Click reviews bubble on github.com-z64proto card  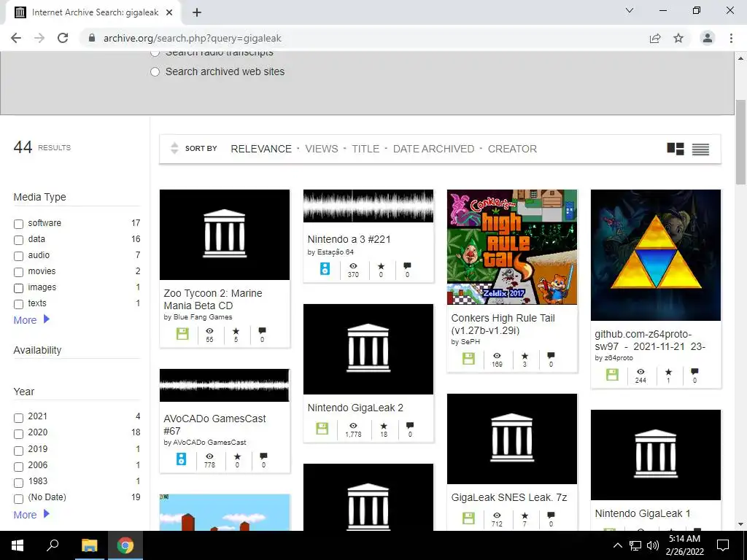pyautogui.click(x=694, y=371)
